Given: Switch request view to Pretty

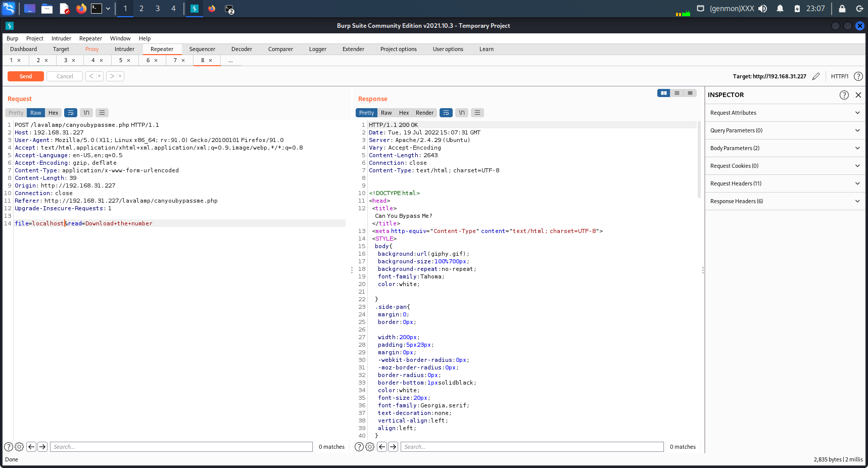Looking at the screenshot, I should point(16,113).
